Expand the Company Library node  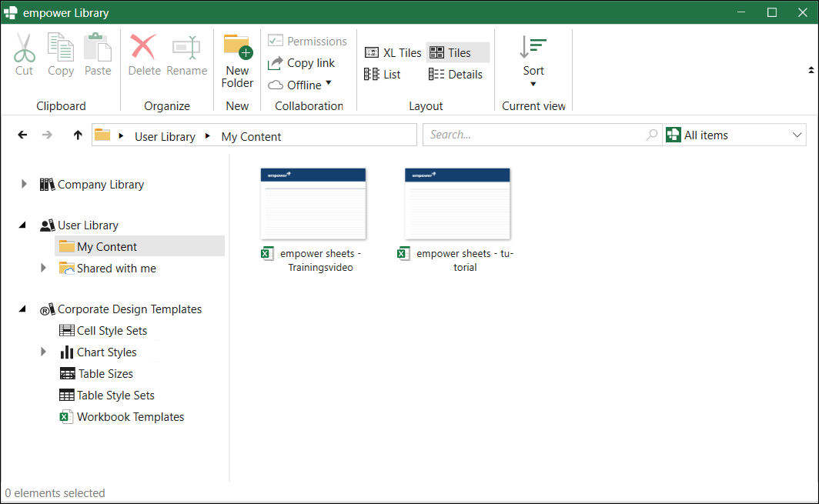(x=24, y=184)
